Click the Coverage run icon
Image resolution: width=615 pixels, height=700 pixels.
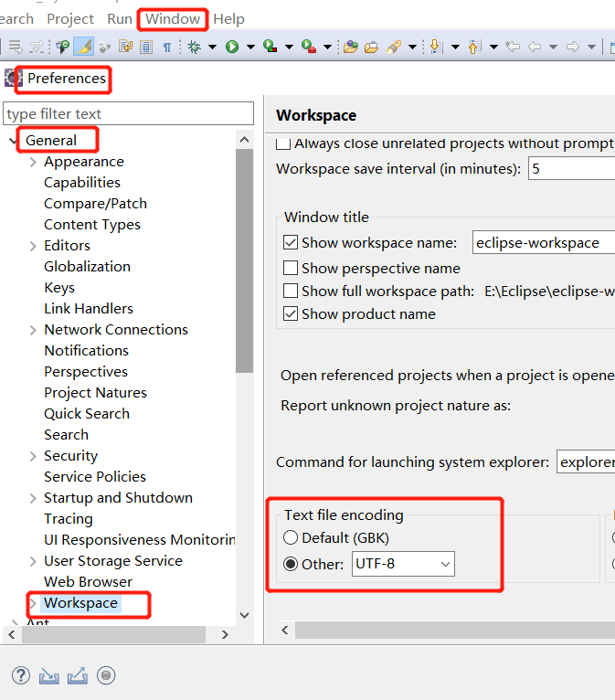pos(270,47)
